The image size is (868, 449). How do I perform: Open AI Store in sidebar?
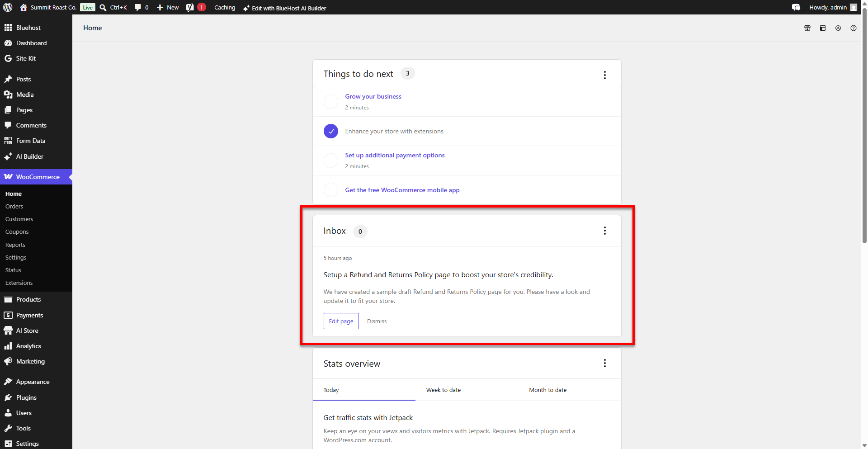click(36, 331)
